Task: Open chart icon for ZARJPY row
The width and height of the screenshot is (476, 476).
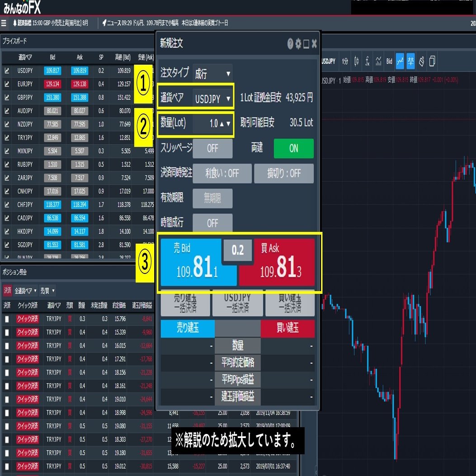Action: click(7, 178)
